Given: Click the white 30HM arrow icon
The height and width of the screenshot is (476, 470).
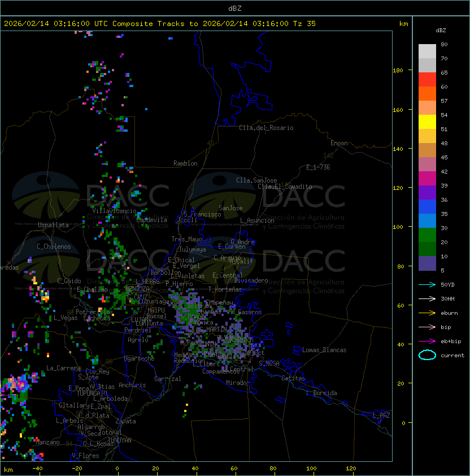Looking at the screenshot, I should [427, 298].
